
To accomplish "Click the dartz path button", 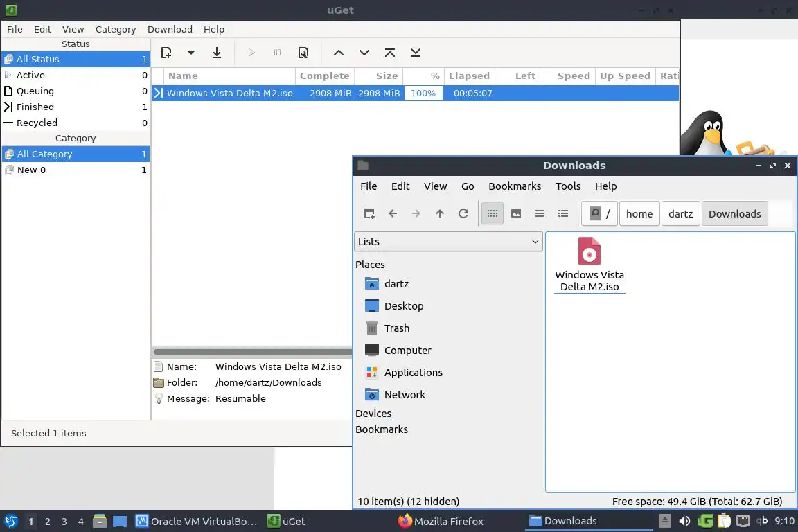I will (x=680, y=214).
